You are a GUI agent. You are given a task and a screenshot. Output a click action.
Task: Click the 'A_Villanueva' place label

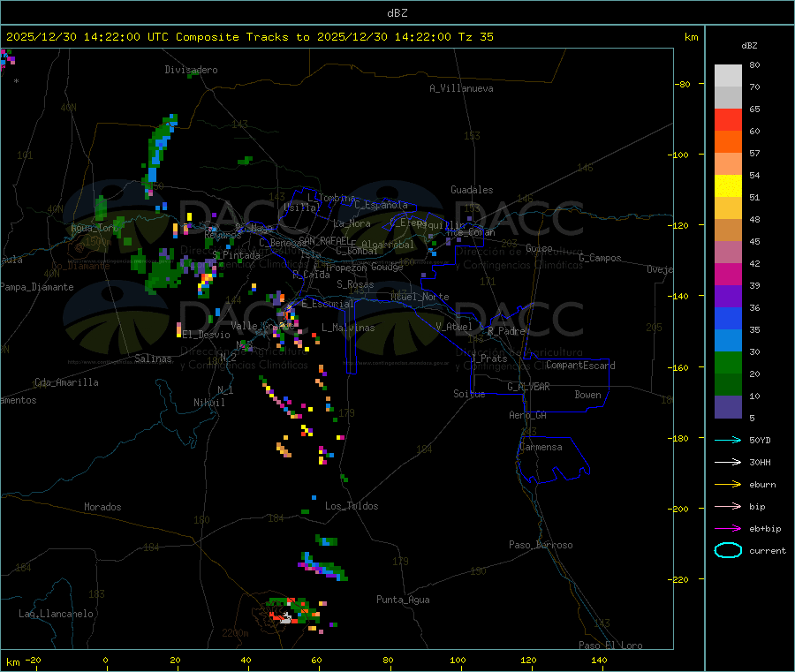pyautogui.click(x=461, y=88)
